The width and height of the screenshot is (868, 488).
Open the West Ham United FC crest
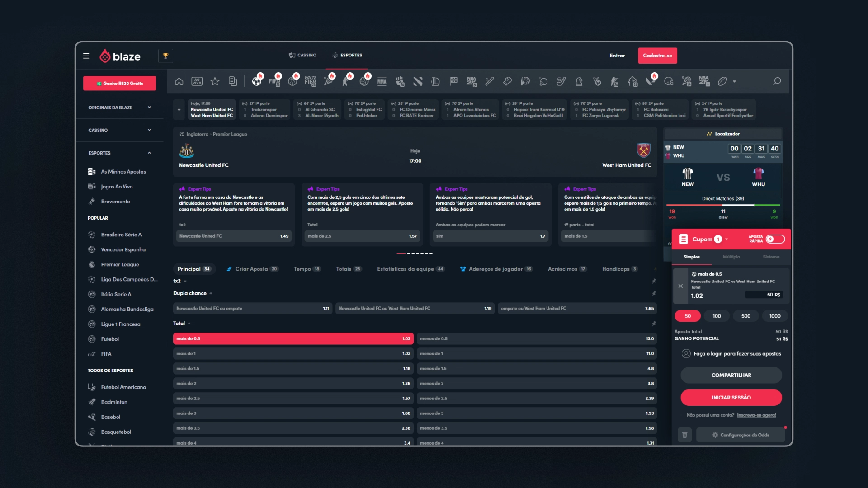click(x=643, y=150)
